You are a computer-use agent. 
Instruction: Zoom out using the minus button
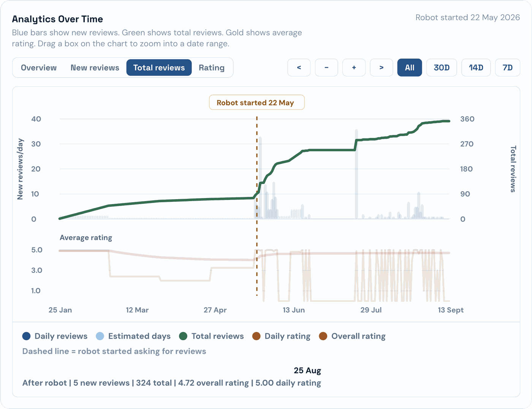coord(326,68)
